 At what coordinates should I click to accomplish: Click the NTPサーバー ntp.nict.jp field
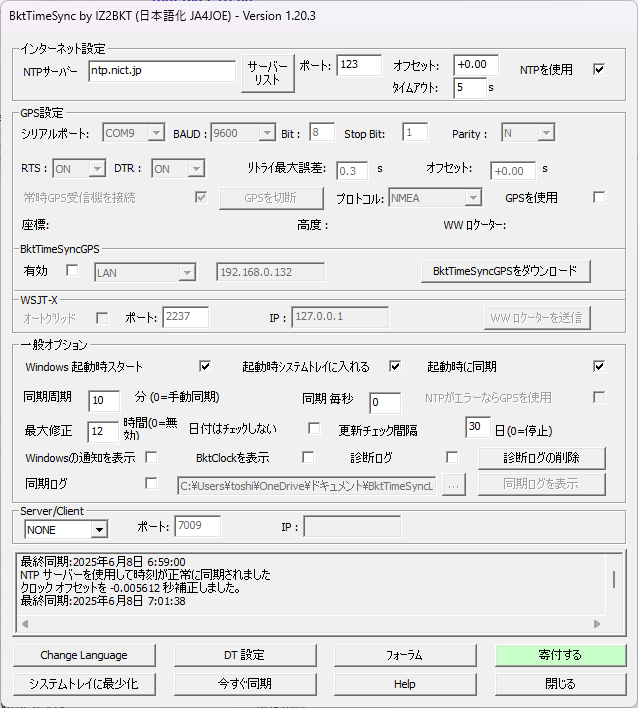click(x=162, y=71)
